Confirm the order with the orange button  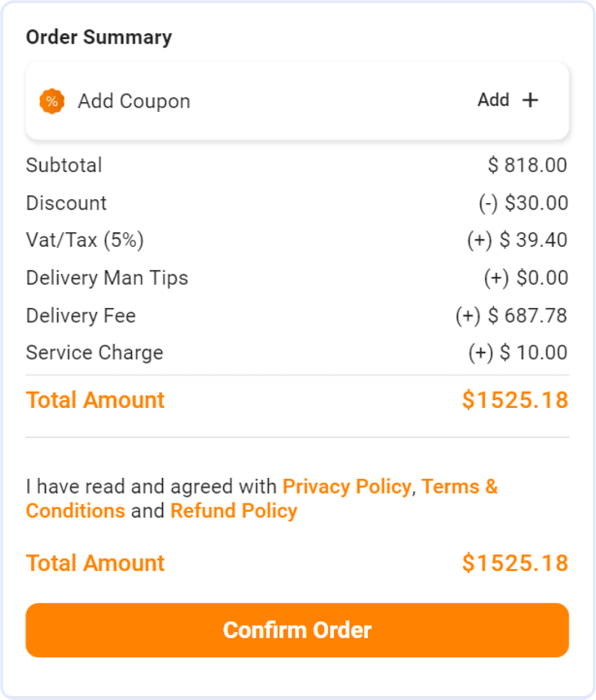[297, 630]
